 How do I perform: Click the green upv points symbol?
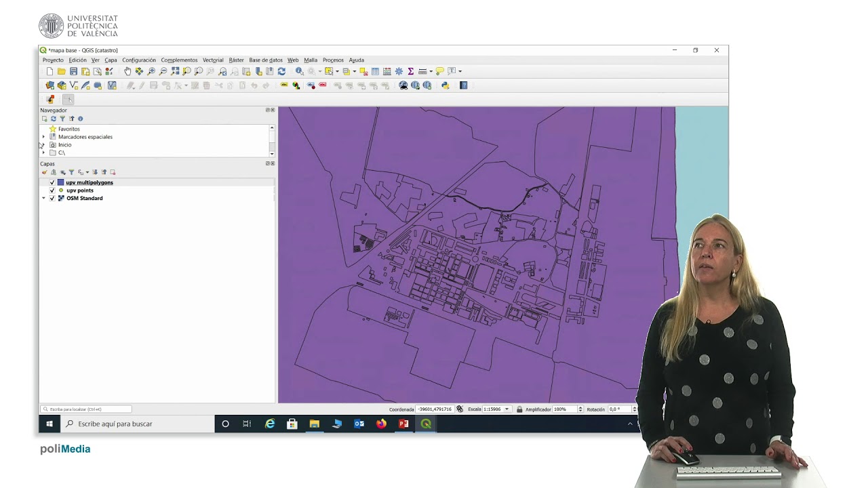tap(61, 190)
